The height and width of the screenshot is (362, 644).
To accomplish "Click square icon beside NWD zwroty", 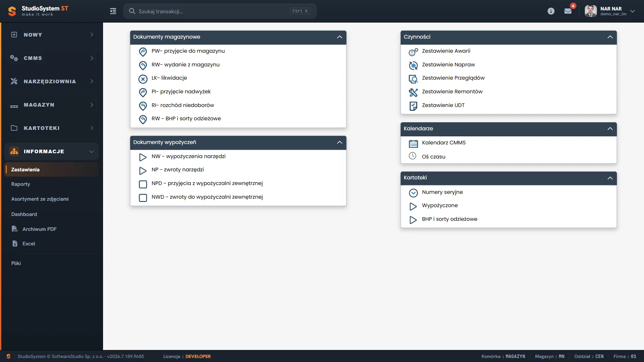I will (143, 198).
